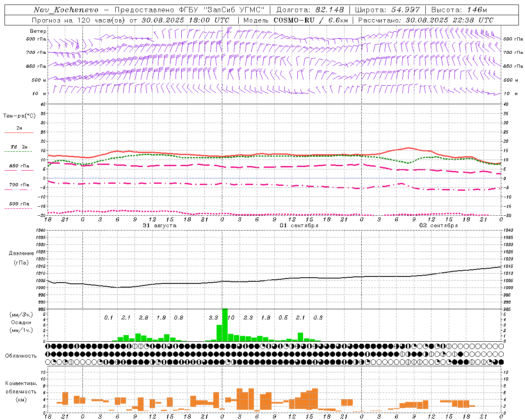Click the elevation text Высота: 146м
Image resolution: width=525 pixels, height=420 pixels.
click(459, 10)
